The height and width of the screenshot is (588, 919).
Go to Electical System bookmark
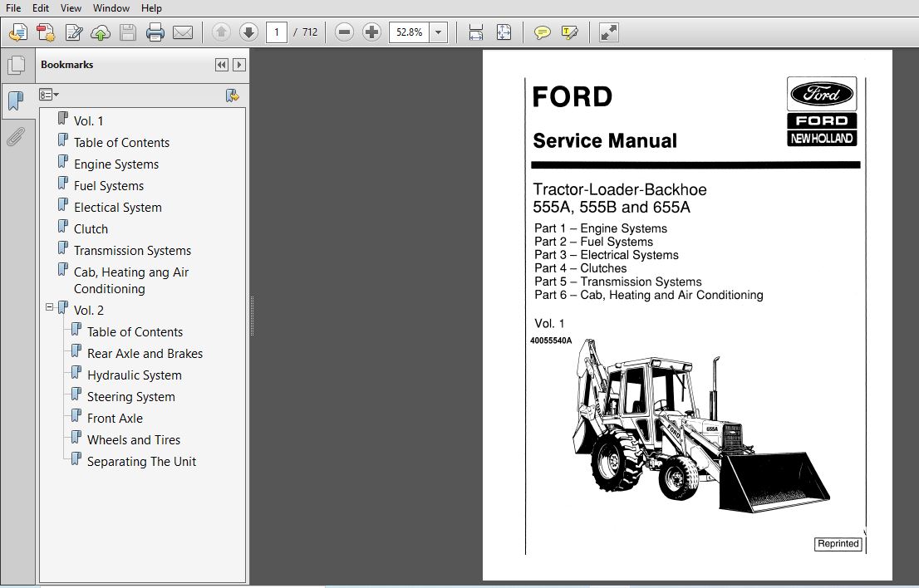pyautogui.click(x=118, y=208)
